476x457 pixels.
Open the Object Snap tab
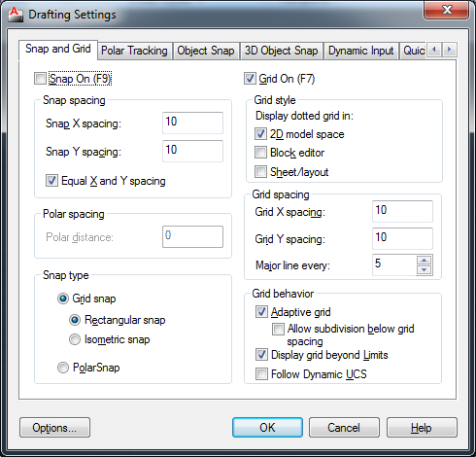tap(206, 51)
